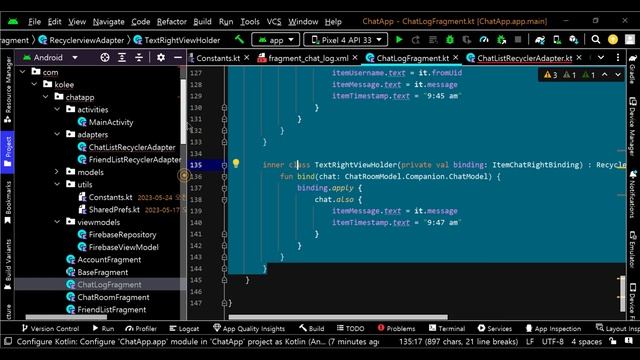Screen dimensions: 640x360
Task: Click the Make Project hammer icon
Action: 239,40
